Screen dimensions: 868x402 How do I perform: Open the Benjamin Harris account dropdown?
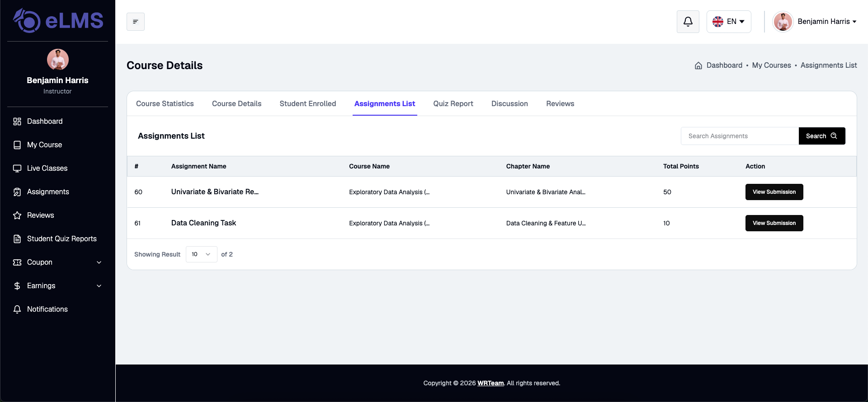(827, 22)
